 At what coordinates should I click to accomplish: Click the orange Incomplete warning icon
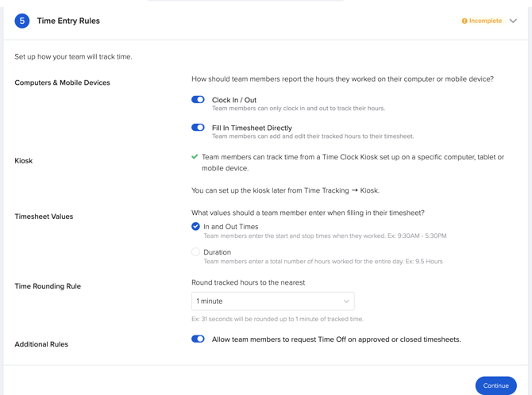pyautogui.click(x=465, y=21)
